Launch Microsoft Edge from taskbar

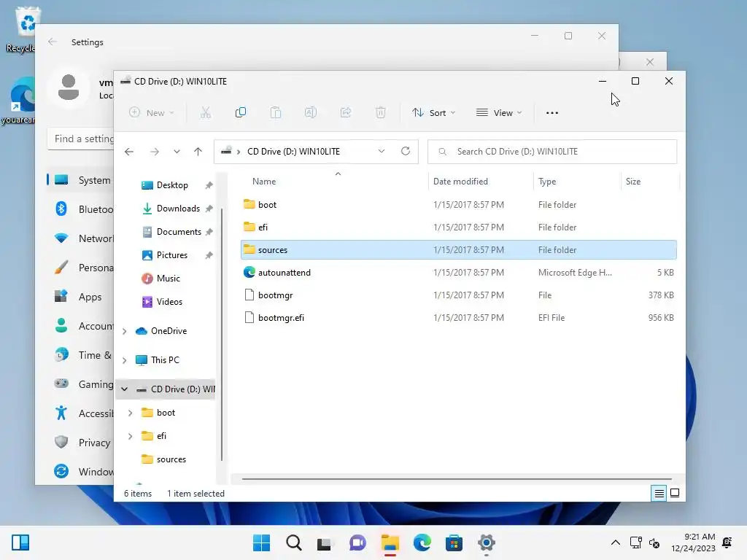pos(422,542)
